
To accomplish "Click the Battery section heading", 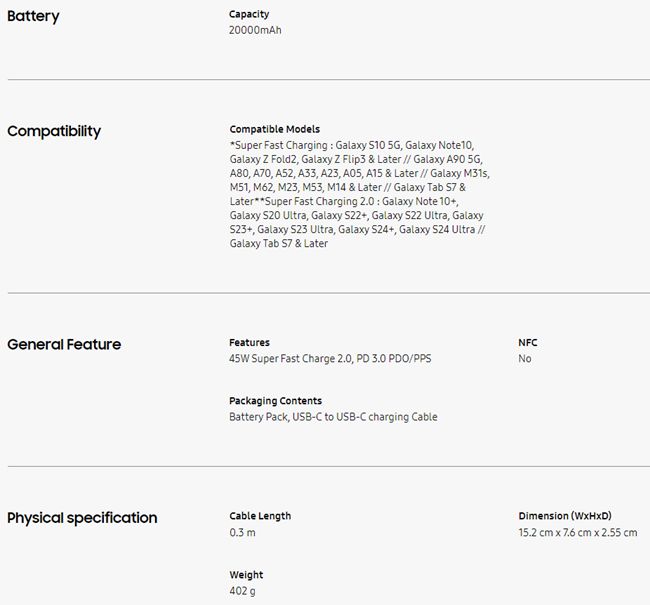I will (33, 16).
